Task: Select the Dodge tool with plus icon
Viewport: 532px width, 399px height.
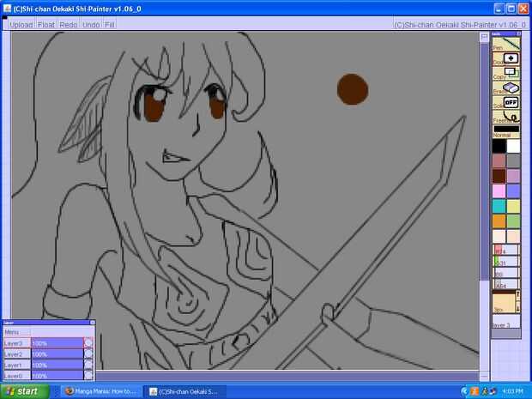Action: coord(506,58)
